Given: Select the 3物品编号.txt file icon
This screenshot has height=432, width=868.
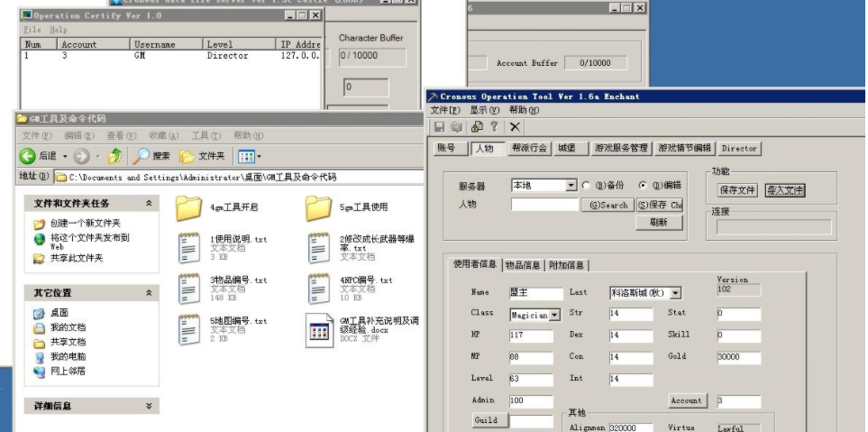Looking at the screenshot, I should click(x=188, y=287).
